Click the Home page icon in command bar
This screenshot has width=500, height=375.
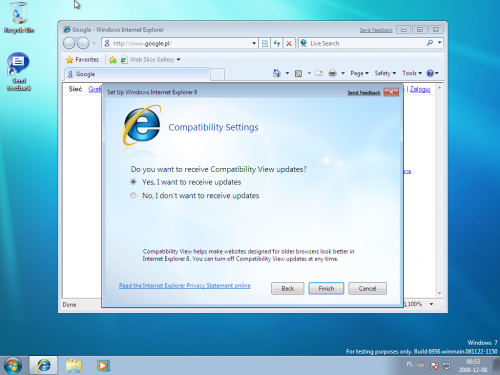(x=277, y=73)
